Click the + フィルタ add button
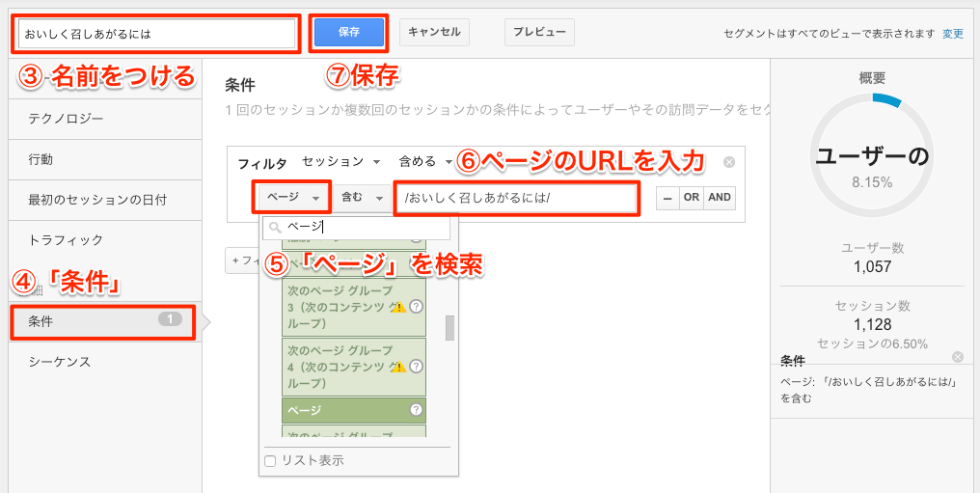Screen dimensions: 980x493 [x=242, y=260]
